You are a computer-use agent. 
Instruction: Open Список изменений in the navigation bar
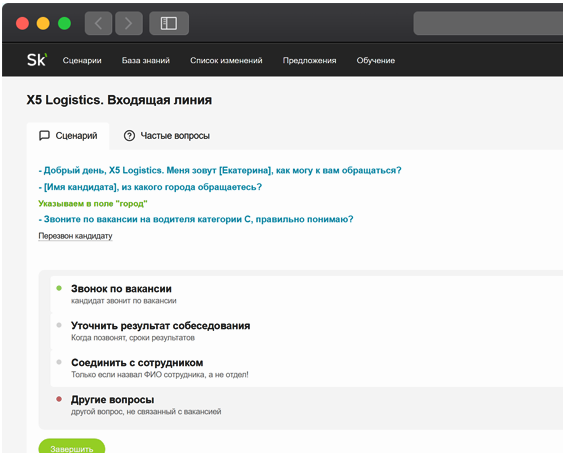(226, 60)
